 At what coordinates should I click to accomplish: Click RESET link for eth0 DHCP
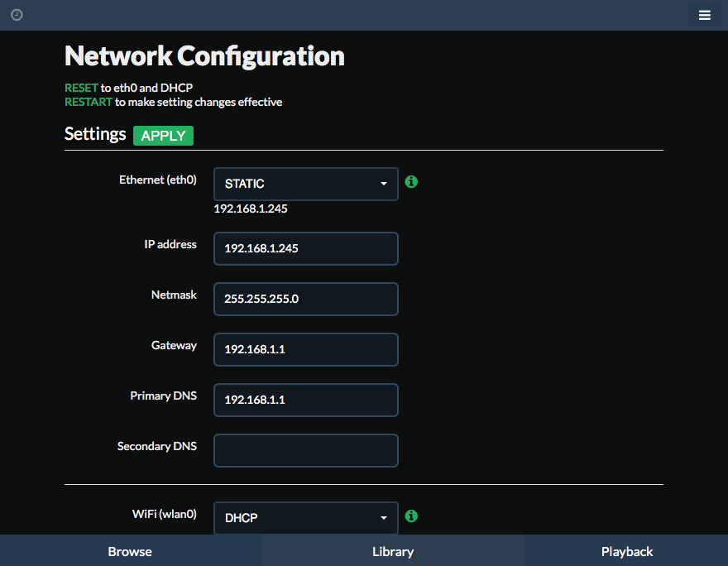(81, 88)
